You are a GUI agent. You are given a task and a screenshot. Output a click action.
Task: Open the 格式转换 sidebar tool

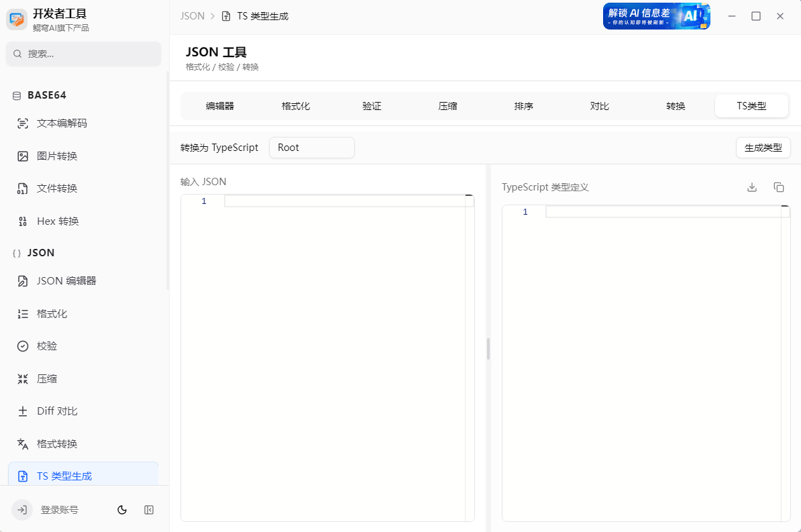pos(58,443)
